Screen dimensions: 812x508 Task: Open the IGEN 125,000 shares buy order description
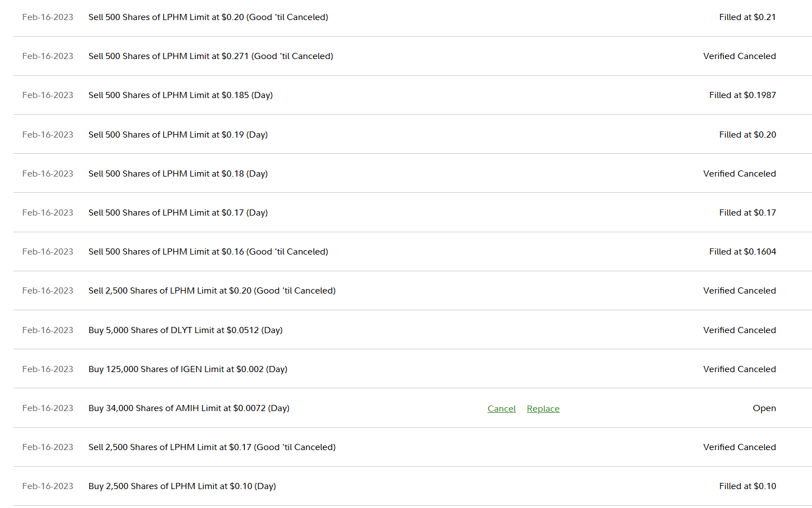pyautogui.click(x=188, y=369)
